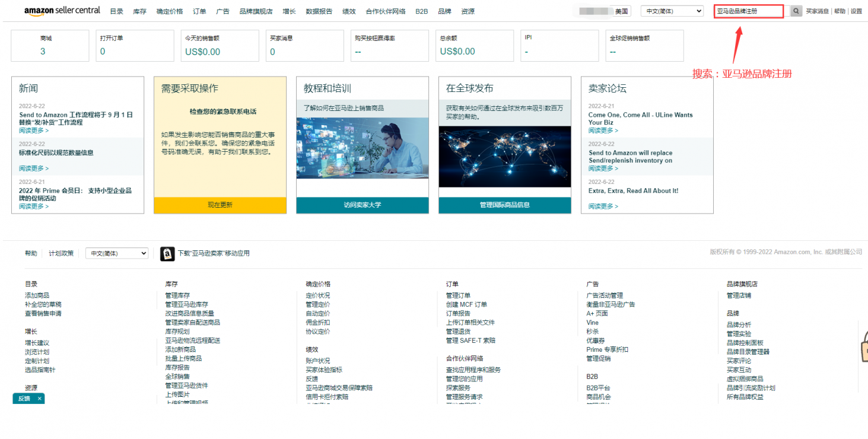
Task: Open the 打开订单 summary tile
Action: click(135, 46)
